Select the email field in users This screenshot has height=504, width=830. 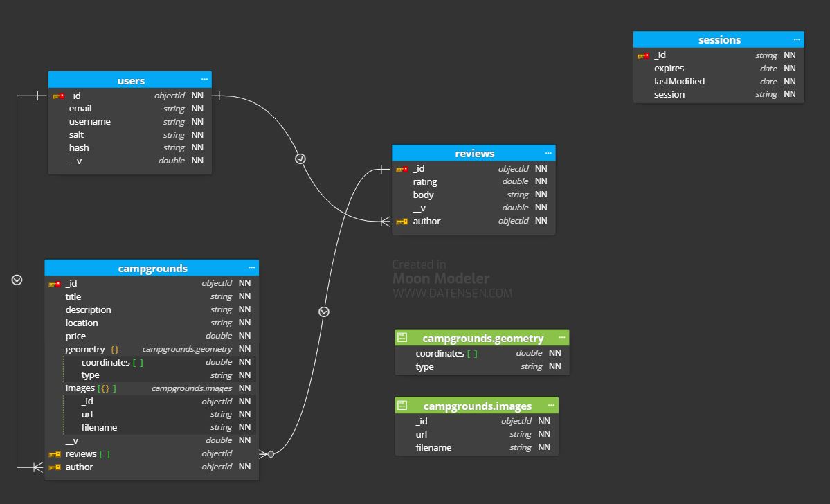pos(130,109)
